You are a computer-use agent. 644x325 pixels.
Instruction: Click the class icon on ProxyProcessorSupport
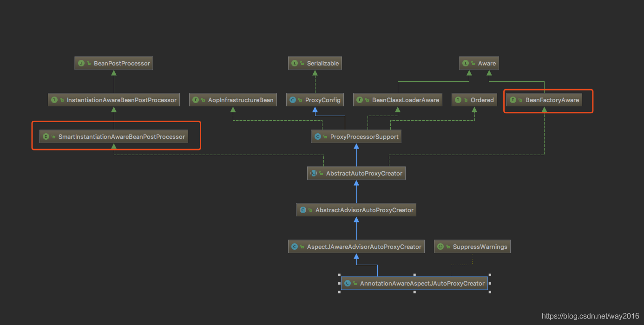318,136
